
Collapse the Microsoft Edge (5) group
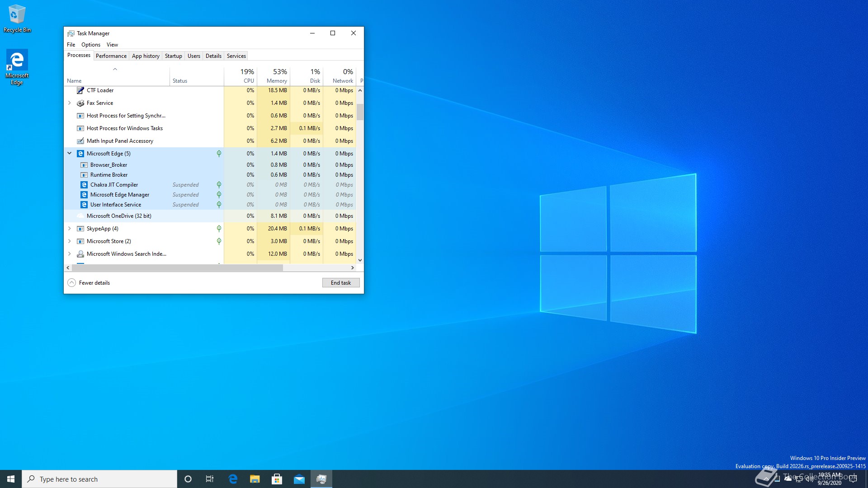tap(70, 154)
